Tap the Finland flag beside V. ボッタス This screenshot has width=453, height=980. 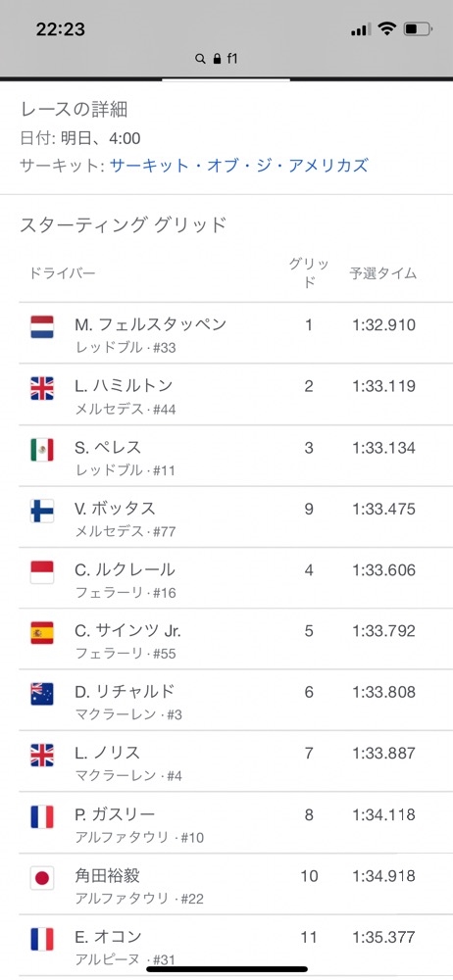tap(42, 512)
